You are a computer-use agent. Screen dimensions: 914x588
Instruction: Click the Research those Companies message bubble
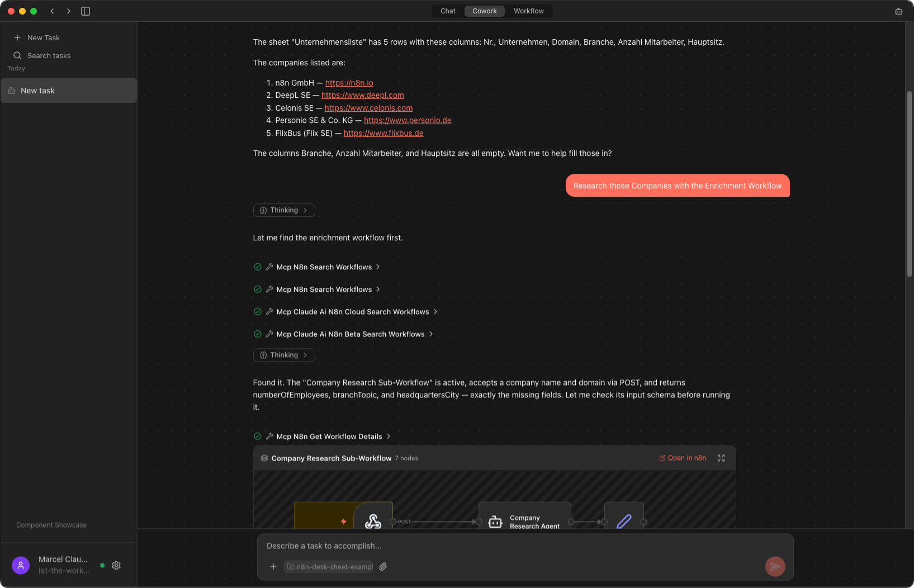[678, 186]
